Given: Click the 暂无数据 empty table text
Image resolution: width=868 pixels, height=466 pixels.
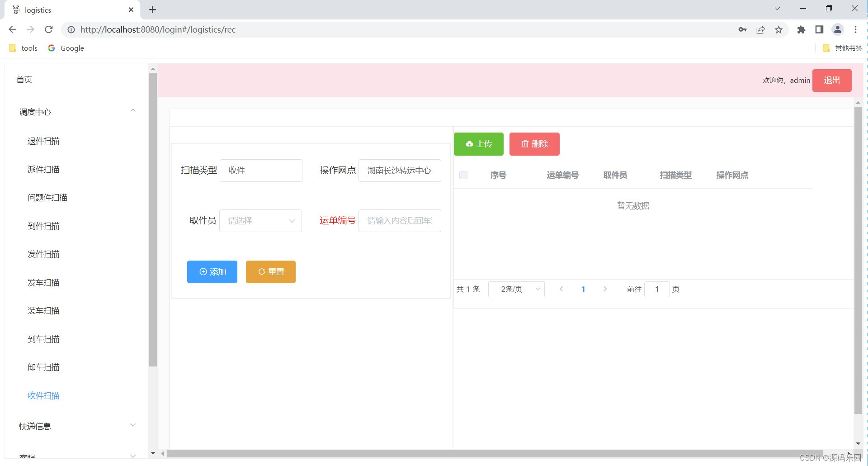Looking at the screenshot, I should point(633,206).
